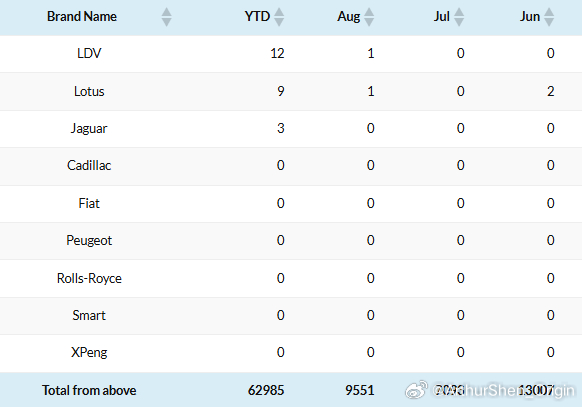Screen dimensions: 582x407
Task: Toggle sort on the Aug column arrows
Action: pyautogui.click(x=369, y=17)
